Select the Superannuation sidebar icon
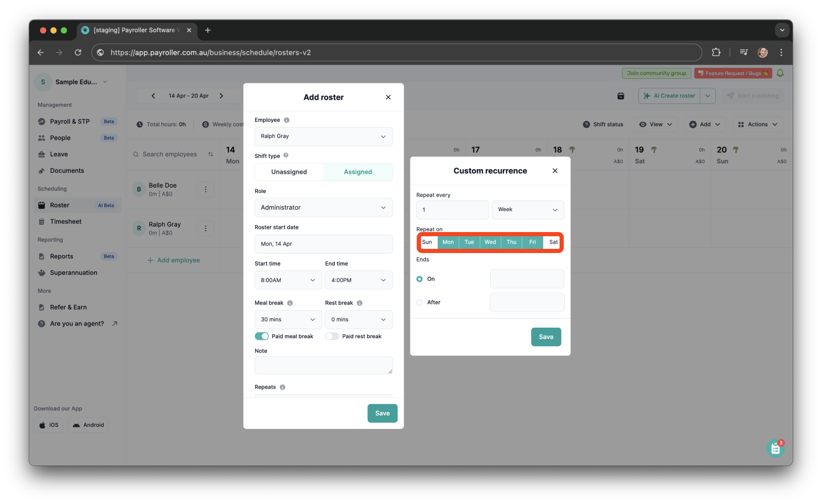This screenshot has height=504, width=822. point(42,272)
